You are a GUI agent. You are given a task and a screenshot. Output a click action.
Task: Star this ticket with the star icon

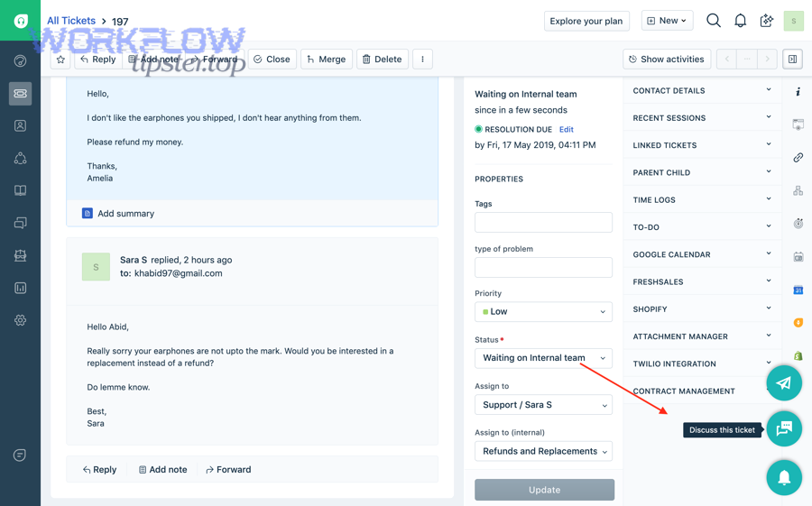click(x=60, y=59)
